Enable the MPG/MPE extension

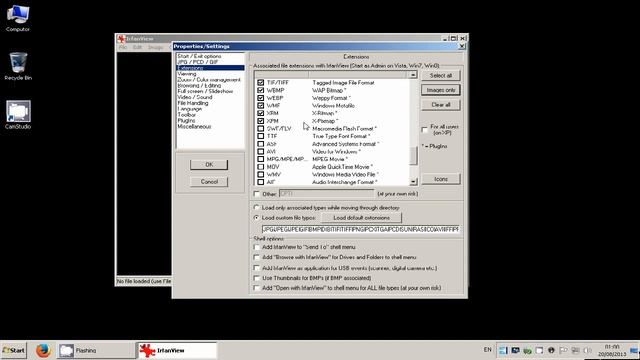coord(260,159)
